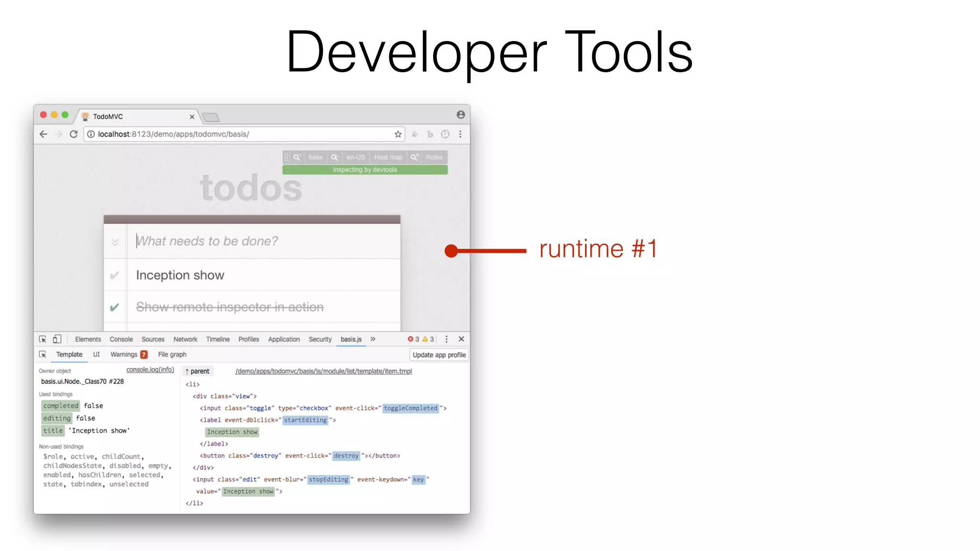The width and height of the screenshot is (980, 551).
Task: Open the Console tab
Action: [121, 339]
